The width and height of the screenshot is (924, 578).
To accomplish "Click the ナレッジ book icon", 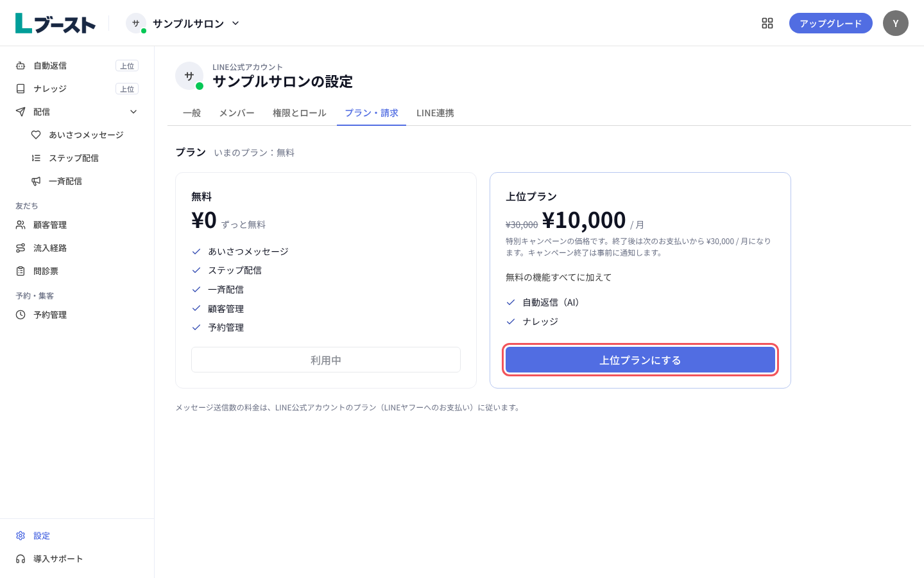I will pos(21,89).
